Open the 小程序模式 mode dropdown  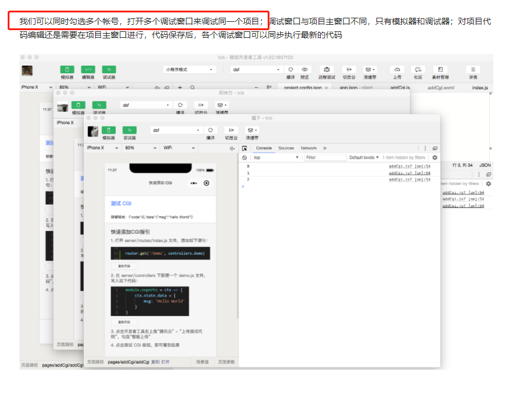tap(189, 70)
